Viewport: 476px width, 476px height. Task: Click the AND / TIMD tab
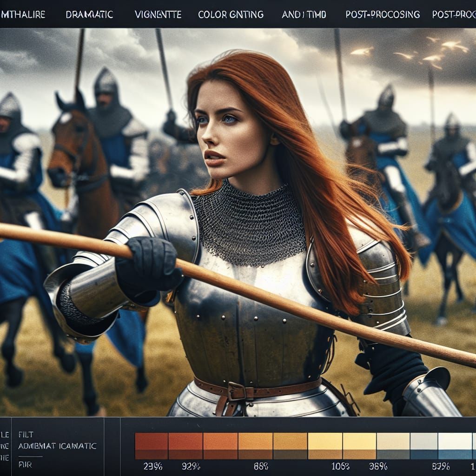pos(304,14)
